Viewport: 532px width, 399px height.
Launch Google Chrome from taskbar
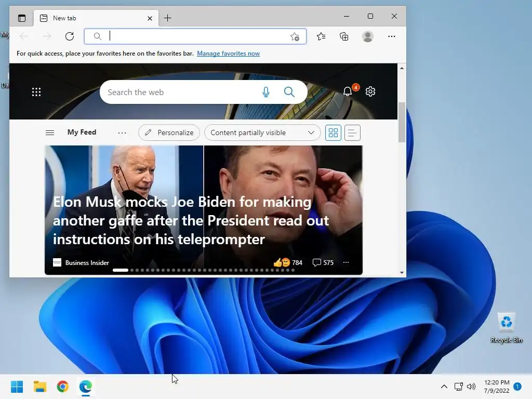pyautogui.click(x=63, y=387)
